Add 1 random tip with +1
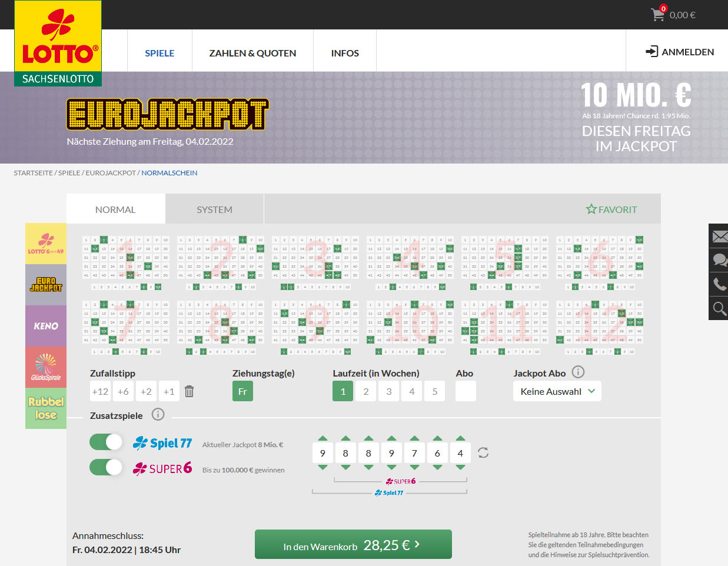This screenshot has height=566, width=728. point(169,391)
